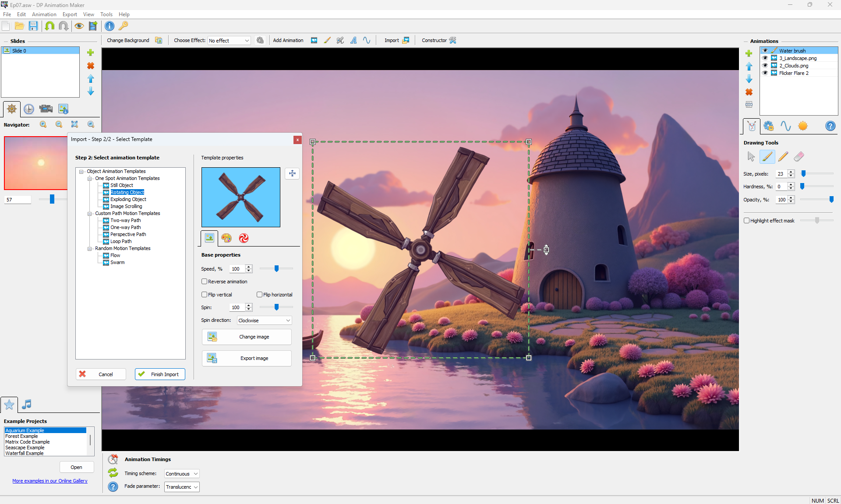
Task: Enable the Reverse animation checkbox
Action: 205,282
